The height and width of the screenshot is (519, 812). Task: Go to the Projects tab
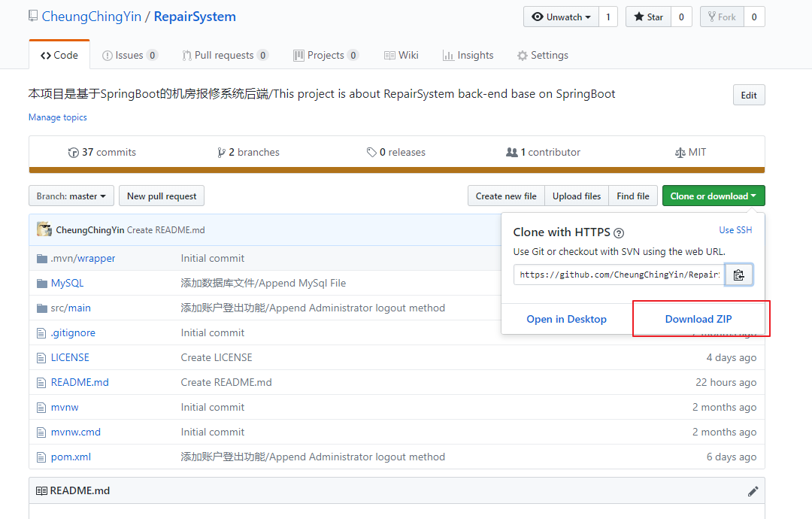point(326,56)
